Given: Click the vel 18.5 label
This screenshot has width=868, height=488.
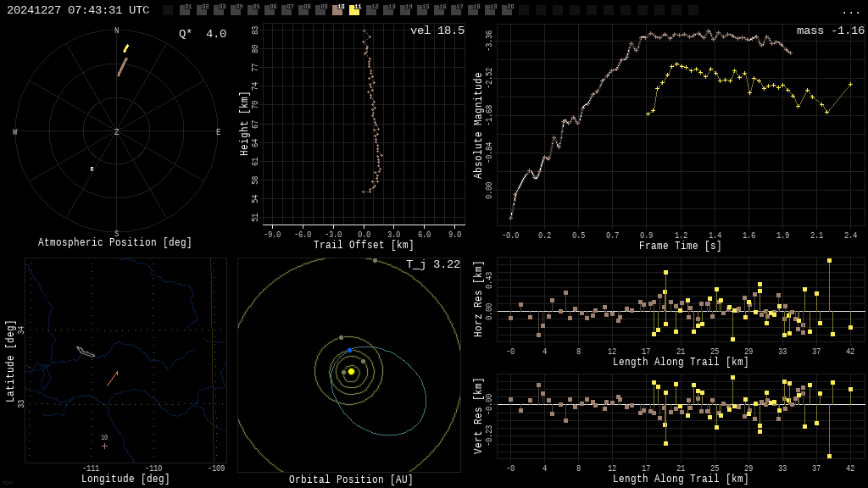Looking at the screenshot, I should (x=437, y=30).
